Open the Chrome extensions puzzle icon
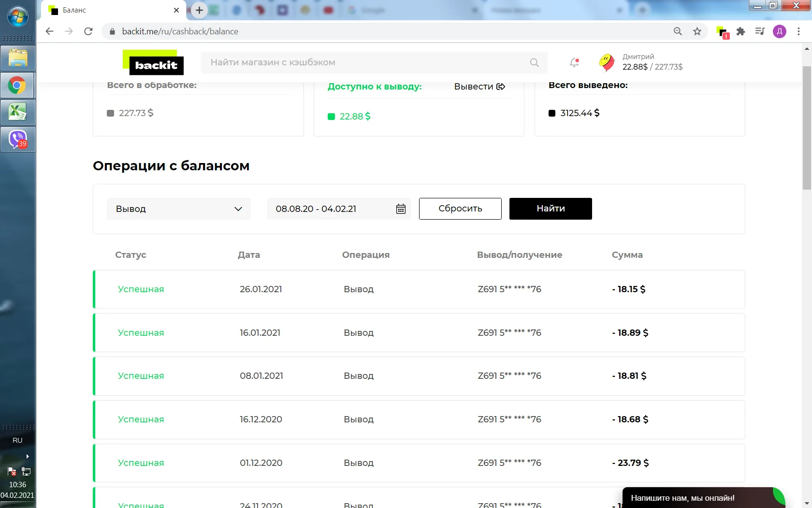This screenshot has height=508, width=812. (740, 31)
